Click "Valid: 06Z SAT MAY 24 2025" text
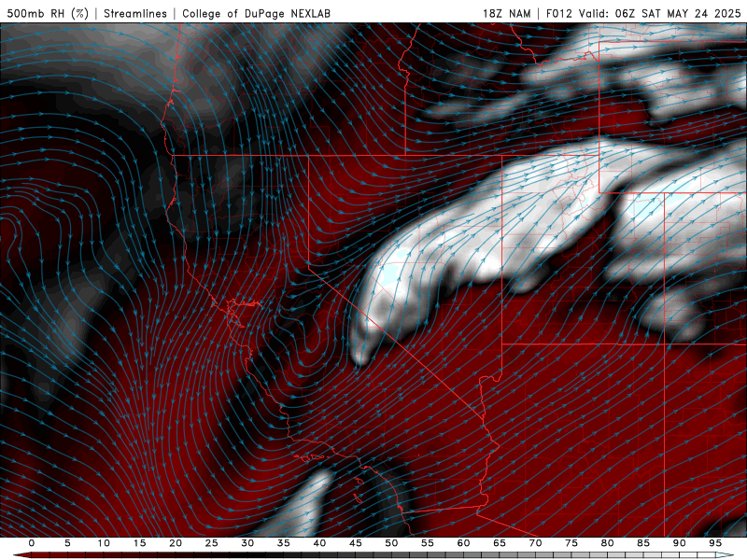Image resolution: width=747 pixels, height=560 pixels. pos(659,13)
